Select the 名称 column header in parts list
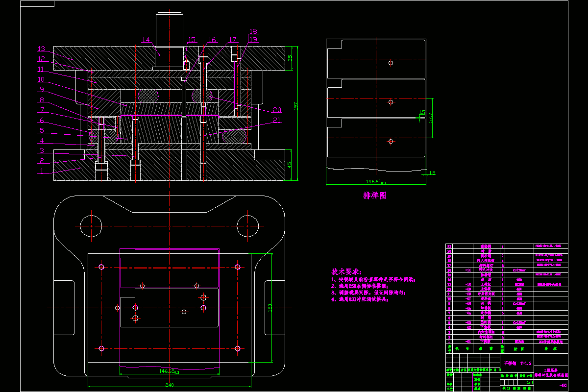588x392 pixels. click(486, 349)
